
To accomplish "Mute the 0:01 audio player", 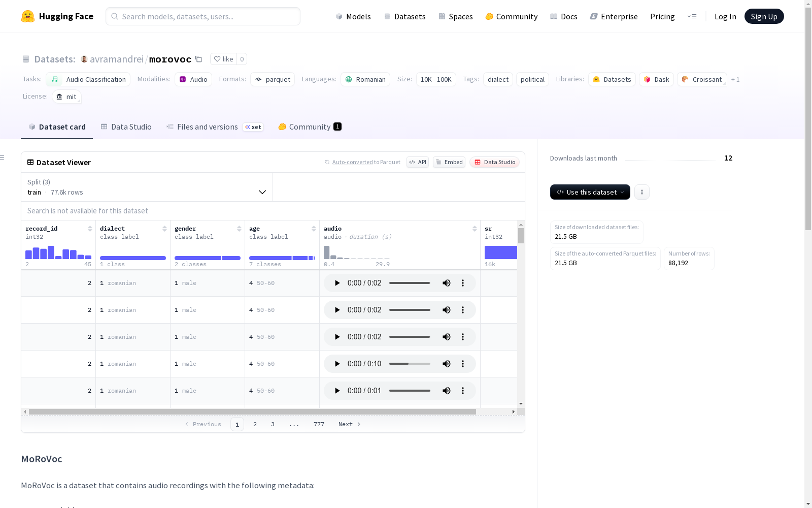I will click(447, 391).
